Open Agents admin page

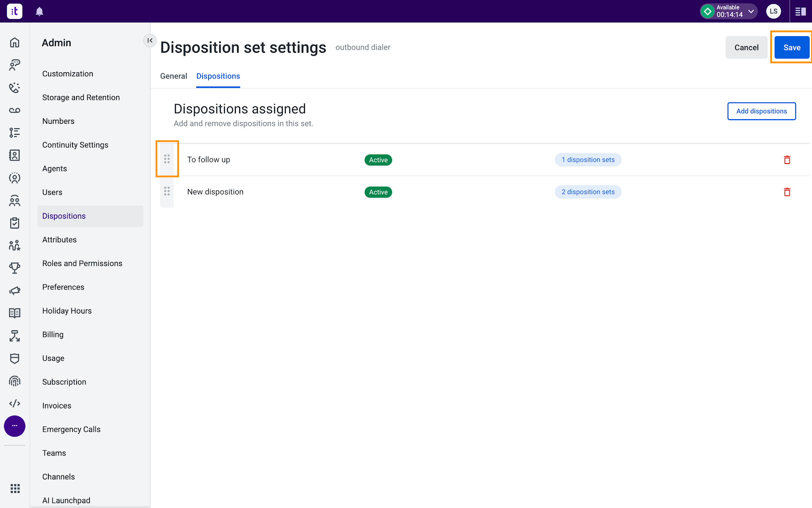point(55,169)
